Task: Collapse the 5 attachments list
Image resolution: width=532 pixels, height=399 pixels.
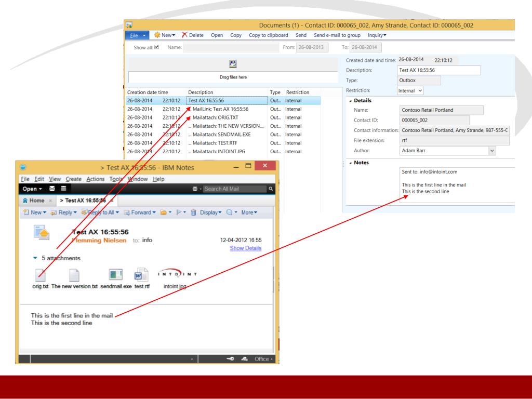Action: point(35,258)
